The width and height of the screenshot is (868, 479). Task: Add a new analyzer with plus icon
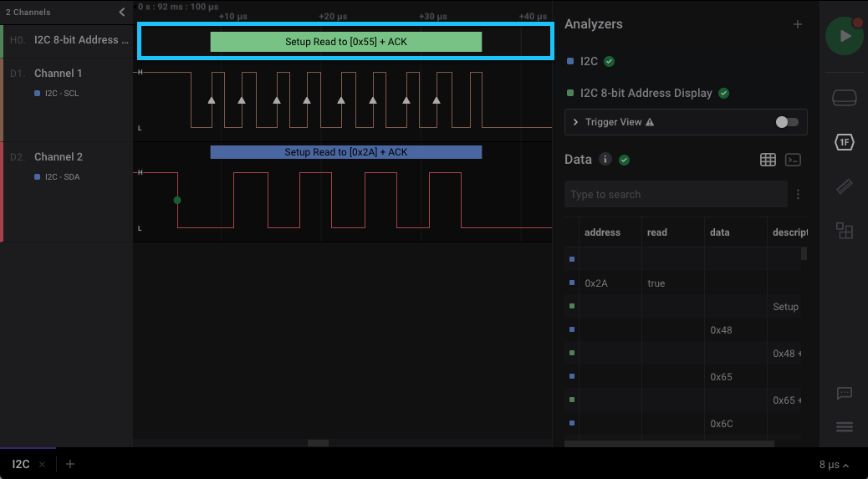coord(797,24)
